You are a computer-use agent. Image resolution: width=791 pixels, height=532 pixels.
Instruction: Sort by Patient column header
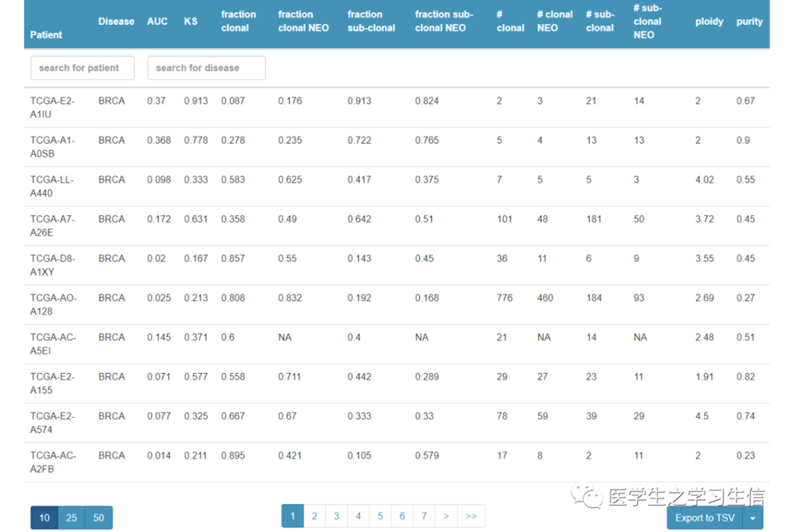[x=46, y=35]
